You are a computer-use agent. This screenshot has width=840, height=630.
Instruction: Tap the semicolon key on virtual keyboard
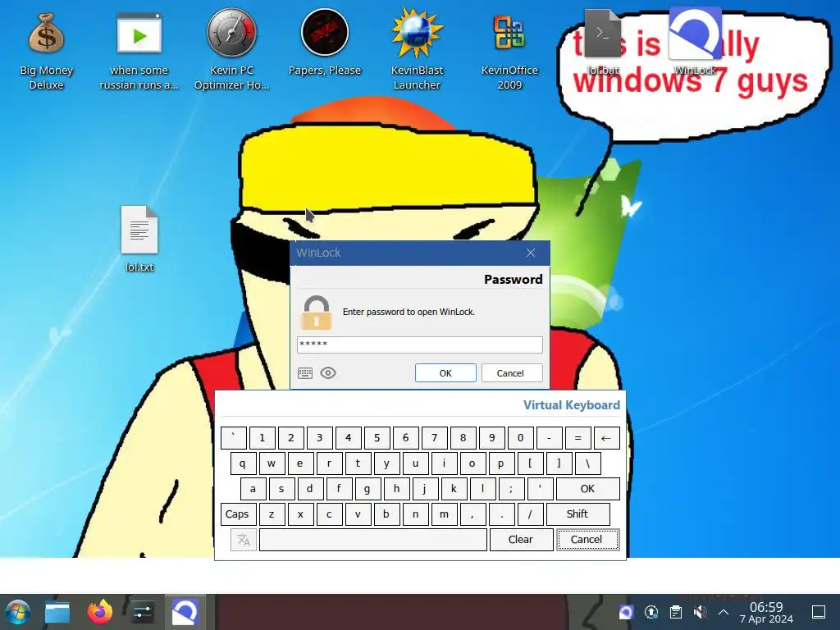point(511,489)
